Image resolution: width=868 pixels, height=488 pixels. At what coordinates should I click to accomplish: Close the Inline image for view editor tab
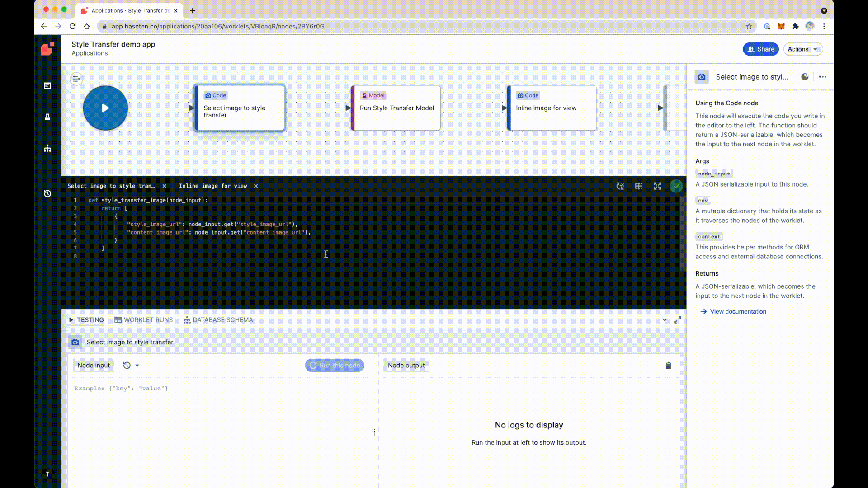click(256, 186)
